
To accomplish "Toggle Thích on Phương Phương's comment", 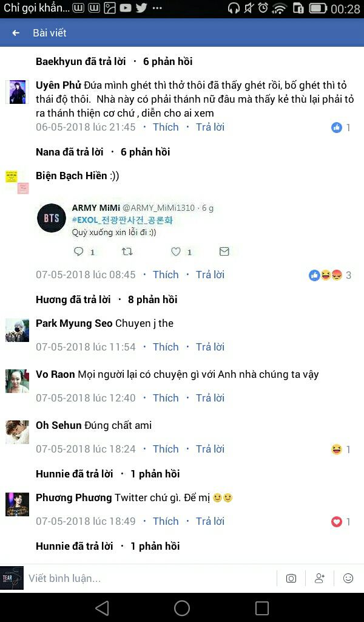I will [166, 521].
